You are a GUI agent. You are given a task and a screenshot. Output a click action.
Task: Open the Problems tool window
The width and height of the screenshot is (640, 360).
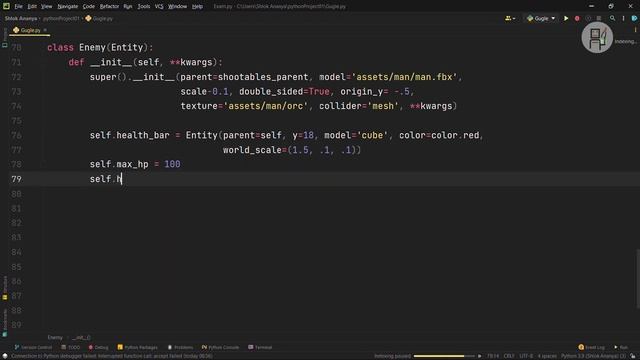pyautogui.click(x=180, y=347)
